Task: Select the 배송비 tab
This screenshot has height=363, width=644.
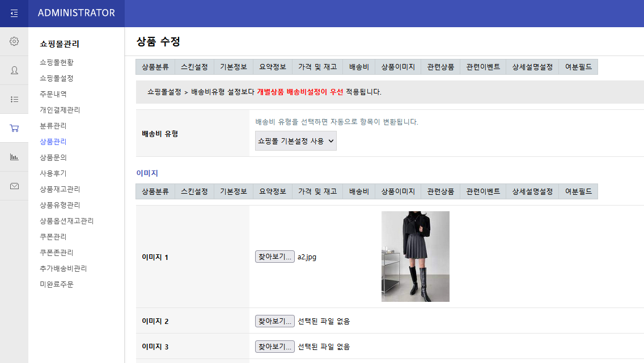Action: pyautogui.click(x=358, y=66)
